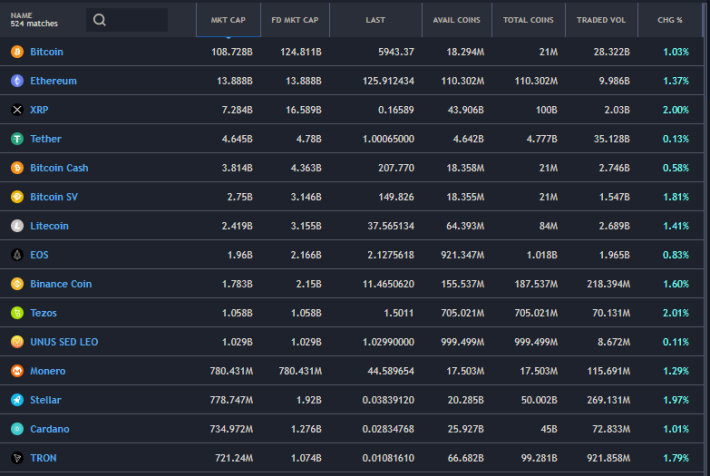710x476 pixels.
Task: Open the Bitcoin Cash link
Action: [59, 168]
